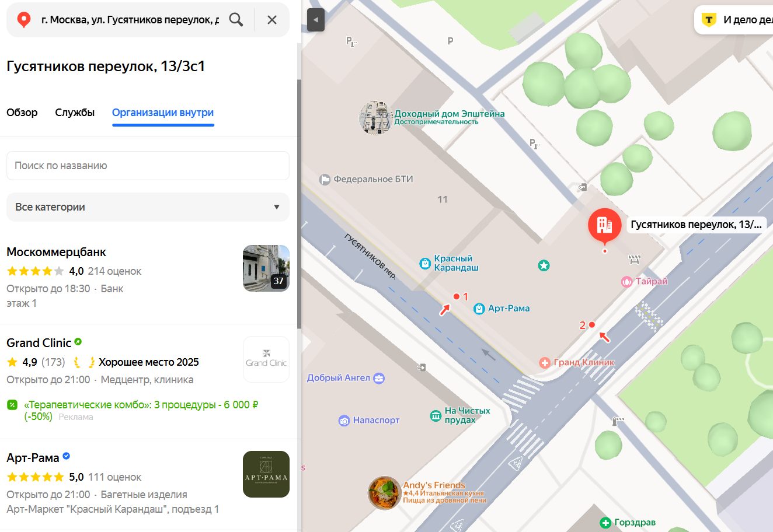
Task: Collapse the side panel arrow button
Action: click(x=316, y=20)
